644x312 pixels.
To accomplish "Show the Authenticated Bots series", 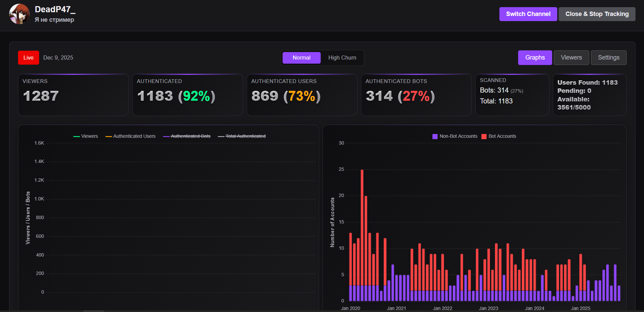I will pyautogui.click(x=187, y=136).
